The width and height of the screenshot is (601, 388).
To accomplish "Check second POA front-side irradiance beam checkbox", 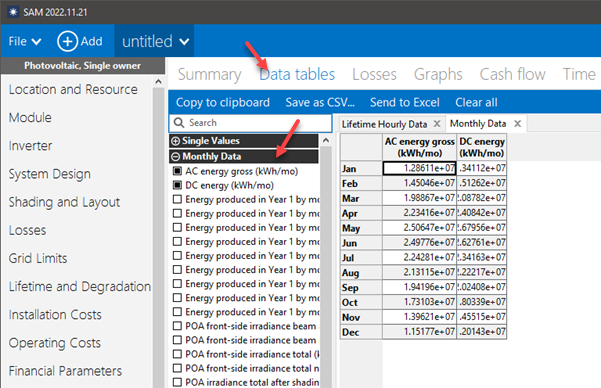I will pos(177,340).
